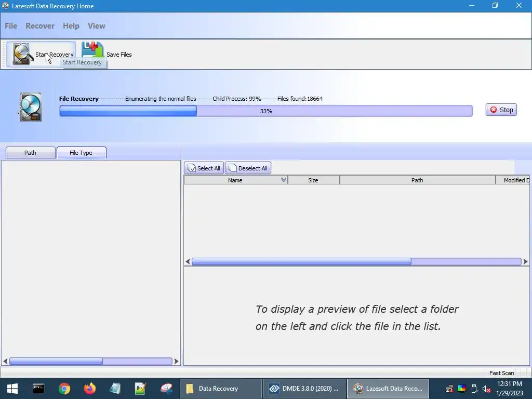Click the checkbox icon on Select All

tap(192, 168)
